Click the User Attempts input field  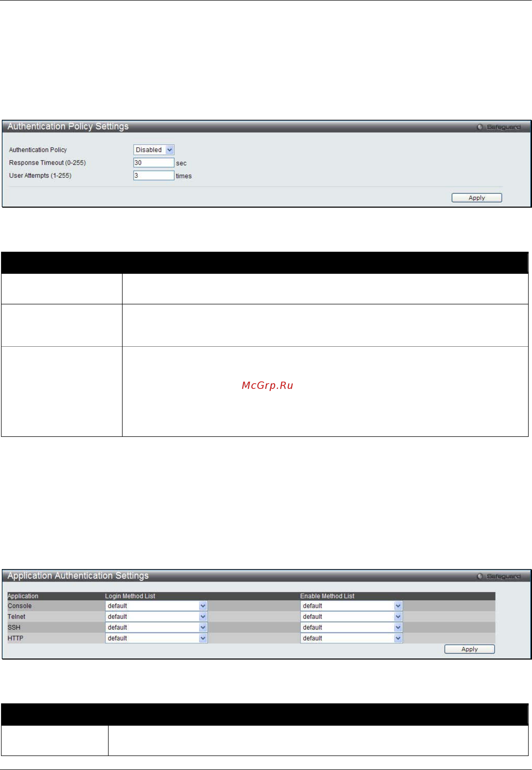(154, 176)
